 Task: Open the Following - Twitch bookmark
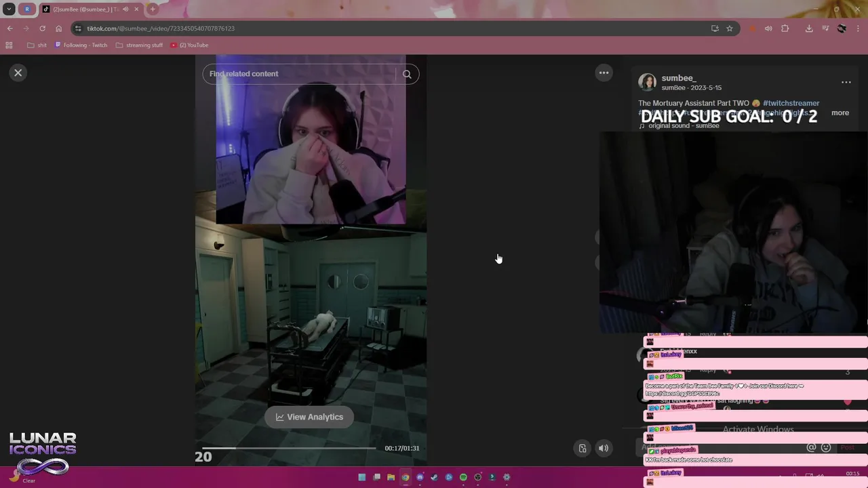[81, 45]
